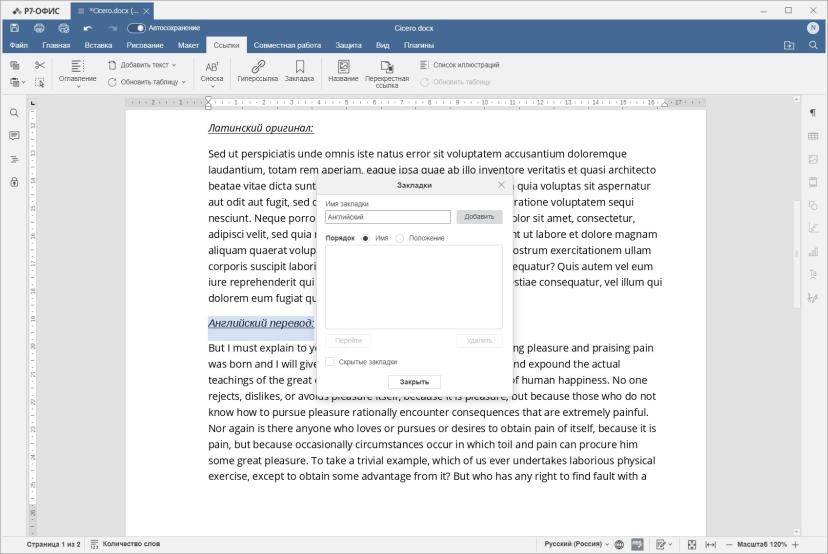The width and height of the screenshot is (828, 554).
Task: Select the Положение sort order radio
Action: click(x=400, y=238)
